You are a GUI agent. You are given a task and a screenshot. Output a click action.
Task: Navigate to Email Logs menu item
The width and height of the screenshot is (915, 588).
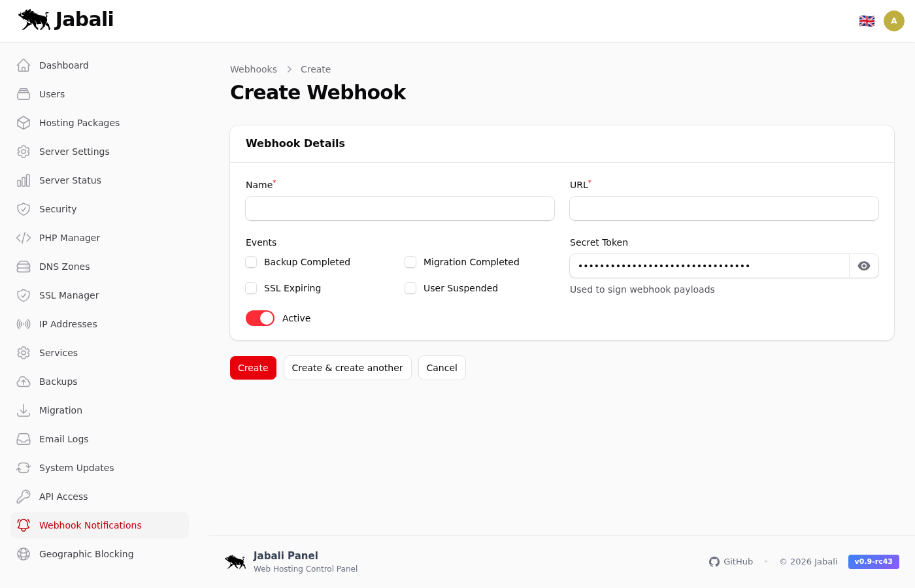click(x=63, y=439)
